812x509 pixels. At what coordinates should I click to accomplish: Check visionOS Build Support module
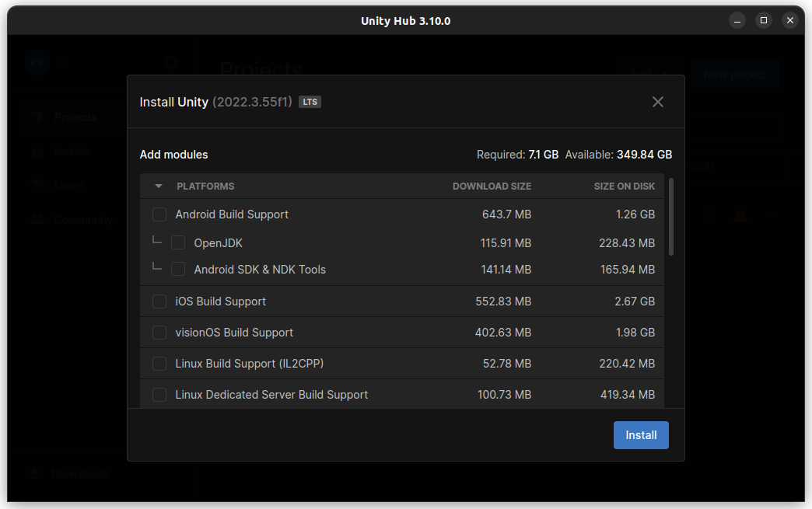159,333
